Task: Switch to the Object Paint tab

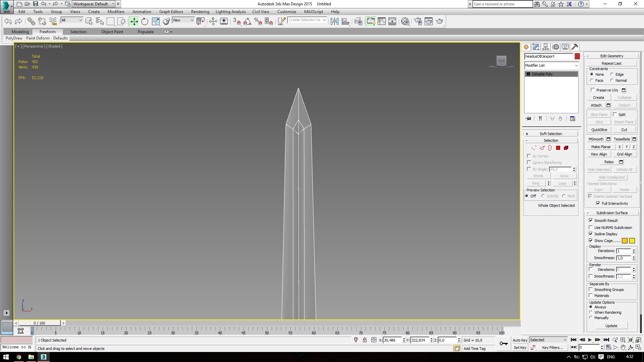Action: click(x=112, y=32)
